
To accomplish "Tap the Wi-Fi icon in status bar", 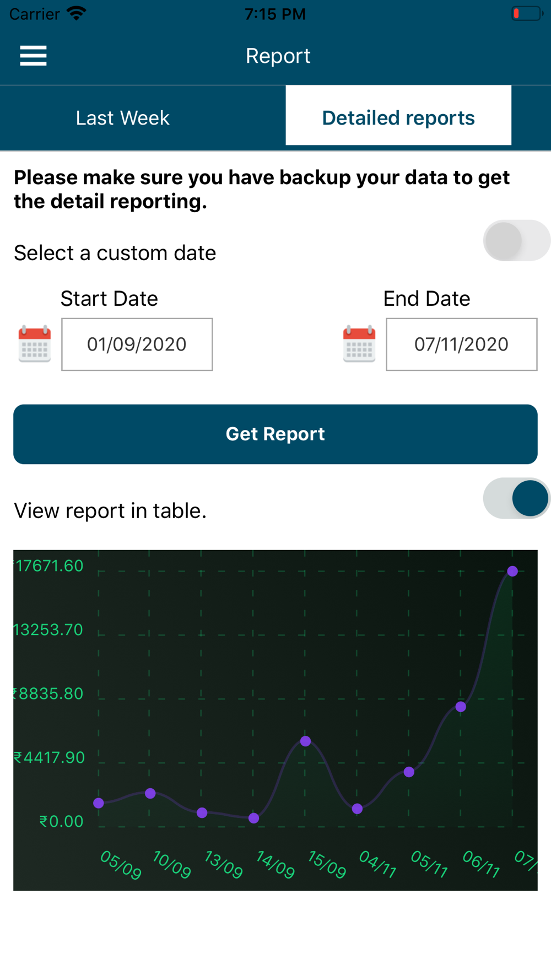I will (x=77, y=13).
